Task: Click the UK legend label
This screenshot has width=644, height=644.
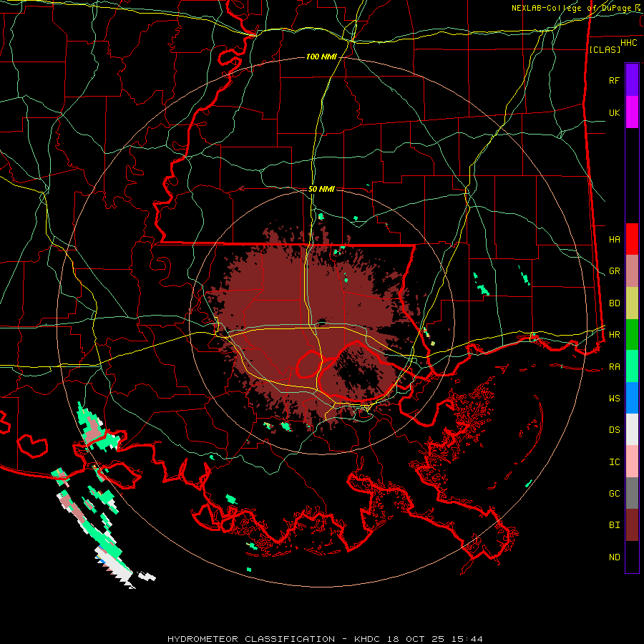Action: pos(614,112)
